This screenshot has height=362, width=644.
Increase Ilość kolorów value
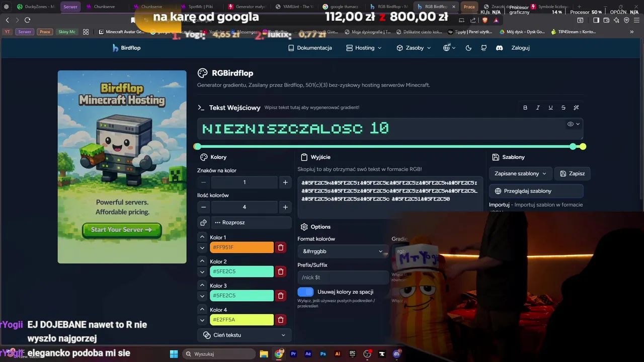pos(285,207)
